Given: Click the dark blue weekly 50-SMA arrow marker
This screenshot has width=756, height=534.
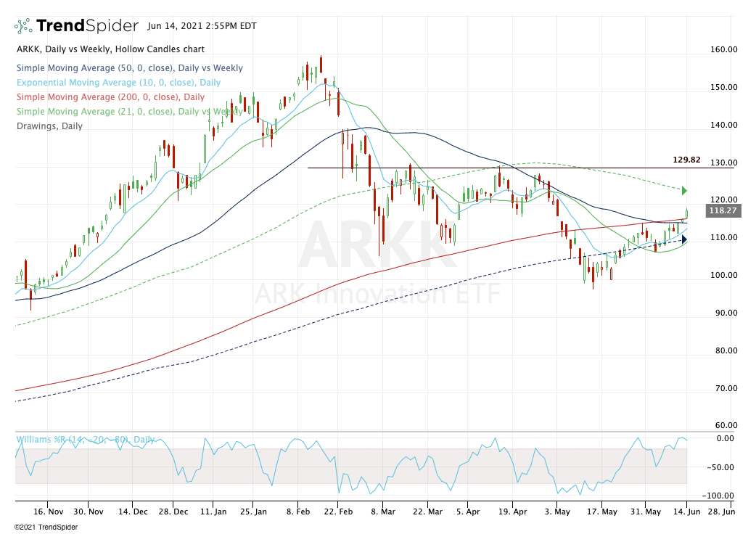Looking at the screenshot, I should coord(684,239).
